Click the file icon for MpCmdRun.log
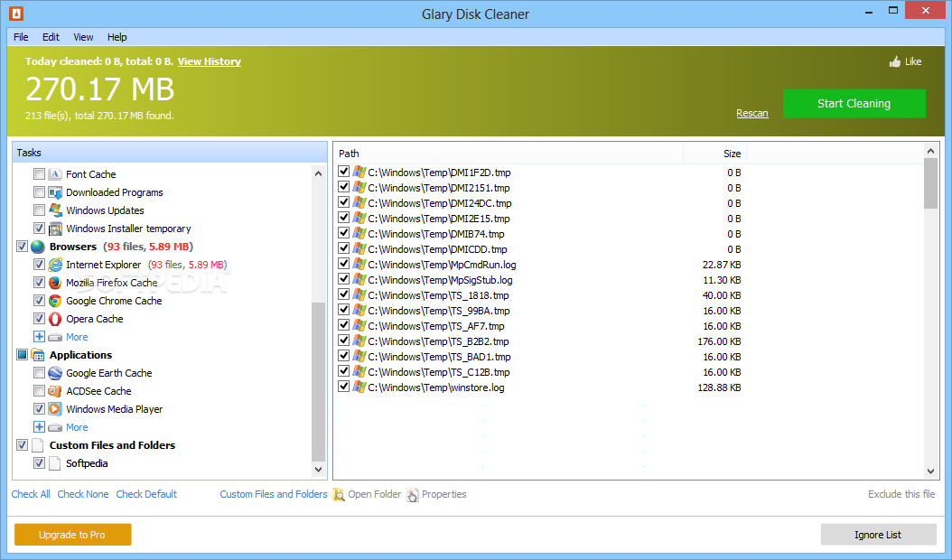This screenshot has width=952, height=560. coord(359,265)
